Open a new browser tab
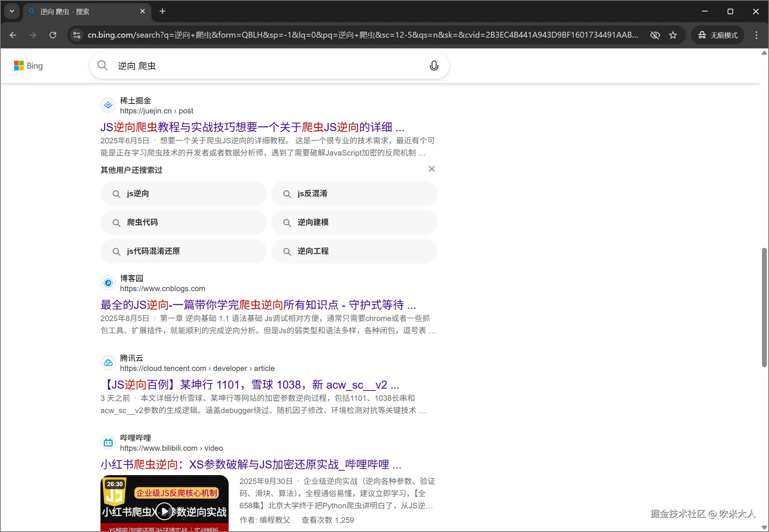 (x=163, y=11)
